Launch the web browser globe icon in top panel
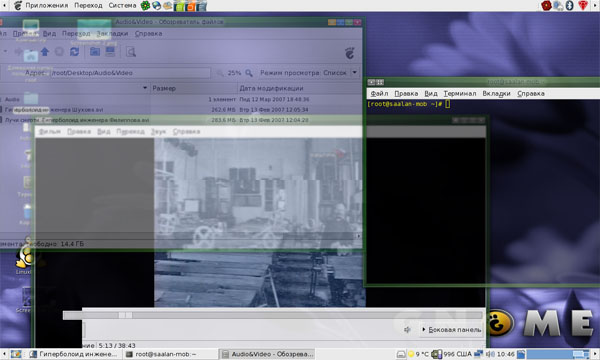 click(x=157, y=5)
